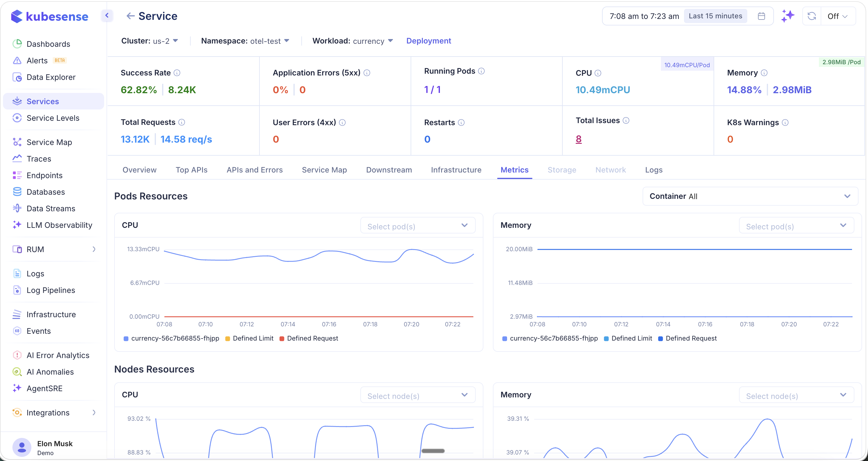Open the Databases section

pos(46,192)
